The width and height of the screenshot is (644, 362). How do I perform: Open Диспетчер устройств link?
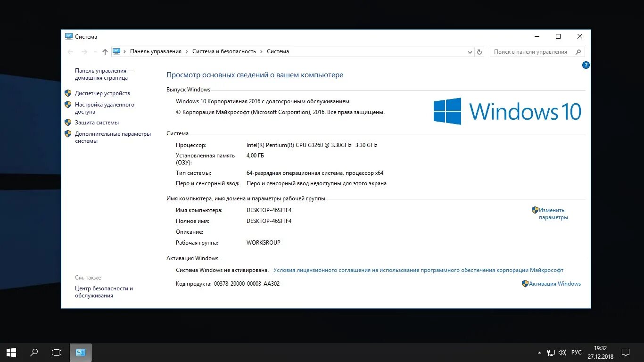(x=102, y=93)
